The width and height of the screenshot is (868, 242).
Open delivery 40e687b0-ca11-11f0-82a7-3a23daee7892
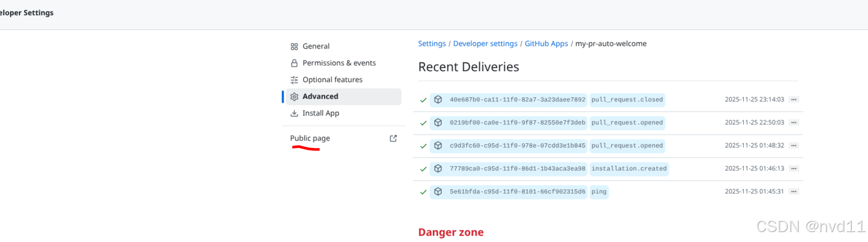[517, 100]
